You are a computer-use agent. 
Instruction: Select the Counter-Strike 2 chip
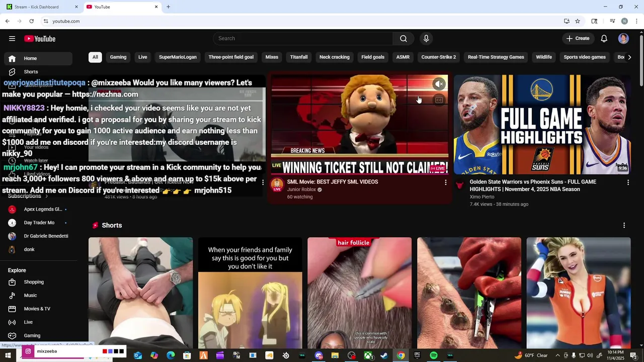[439, 57]
